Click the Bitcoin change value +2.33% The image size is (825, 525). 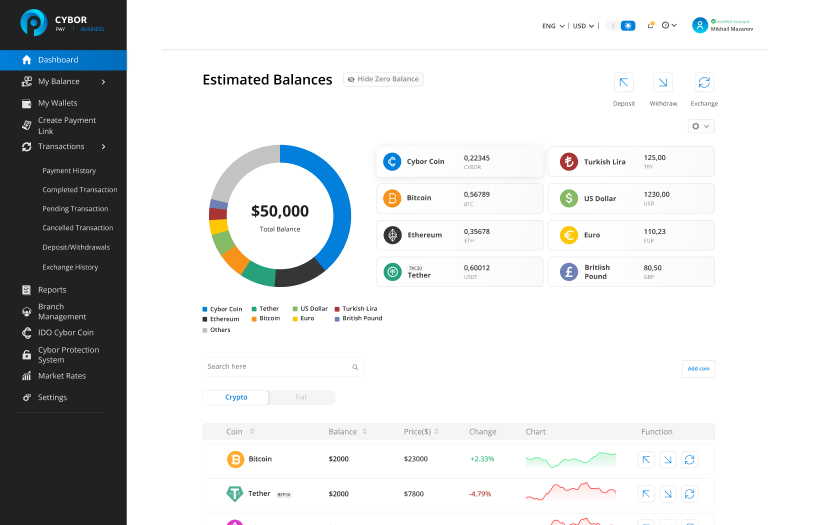(x=482, y=459)
